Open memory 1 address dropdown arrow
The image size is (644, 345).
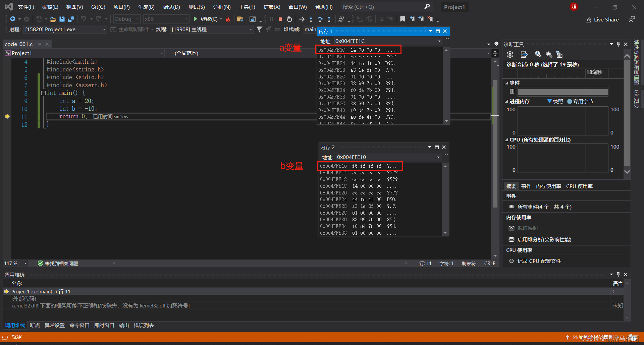[x=439, y=41]
